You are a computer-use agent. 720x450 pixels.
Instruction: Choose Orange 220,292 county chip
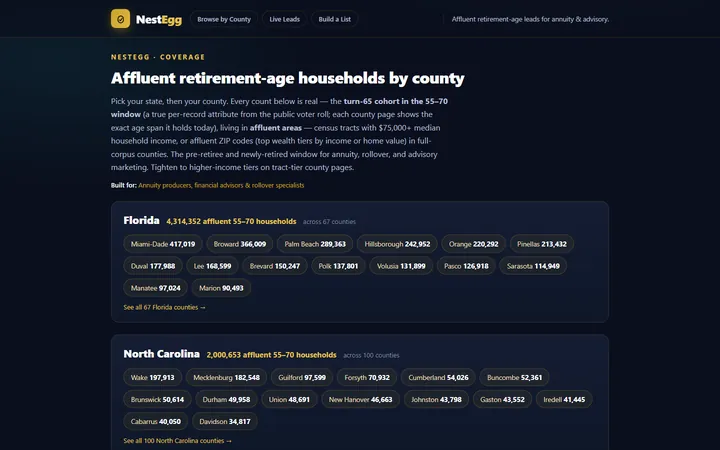[x=473, y=244]
